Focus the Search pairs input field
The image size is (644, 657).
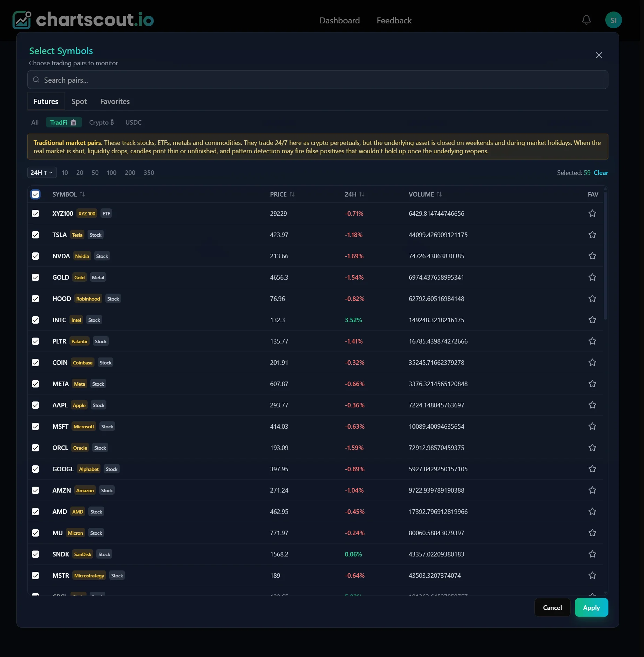(x=317, y=80)
